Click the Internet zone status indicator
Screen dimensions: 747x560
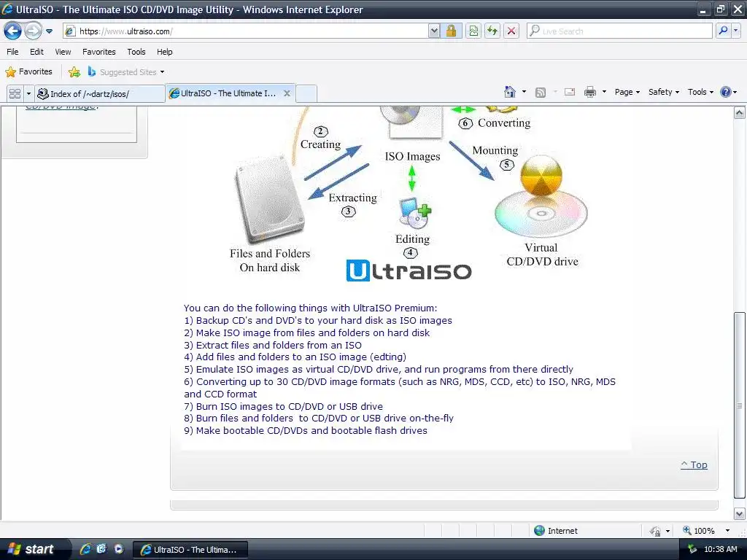tap(555, 531)
